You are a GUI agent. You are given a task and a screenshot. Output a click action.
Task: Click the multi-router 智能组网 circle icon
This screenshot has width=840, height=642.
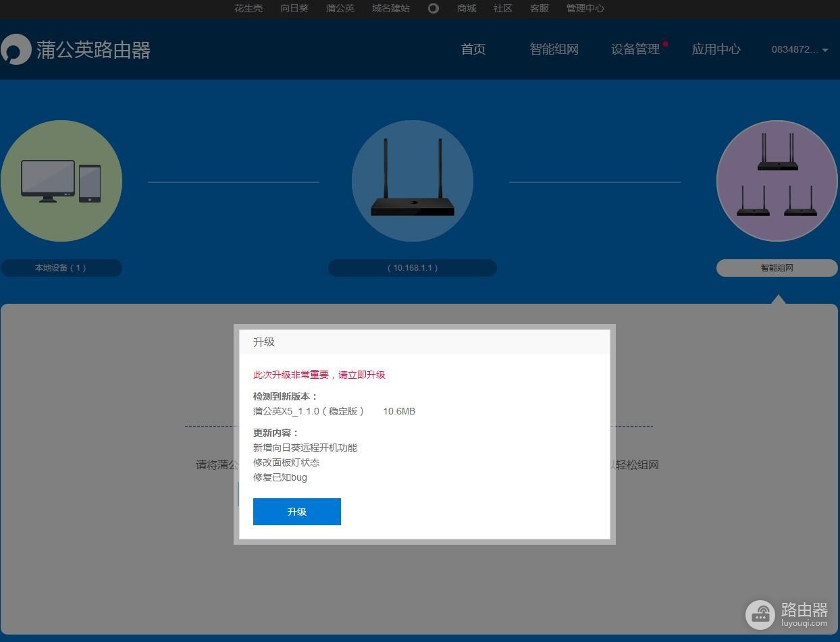(x=777, y=181)
